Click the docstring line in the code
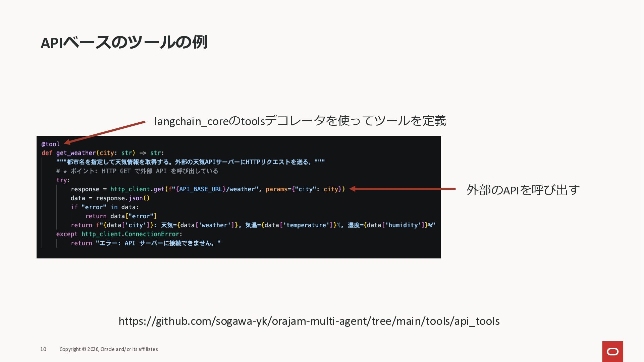The image size is (644, 362). (x=190, y=162)
